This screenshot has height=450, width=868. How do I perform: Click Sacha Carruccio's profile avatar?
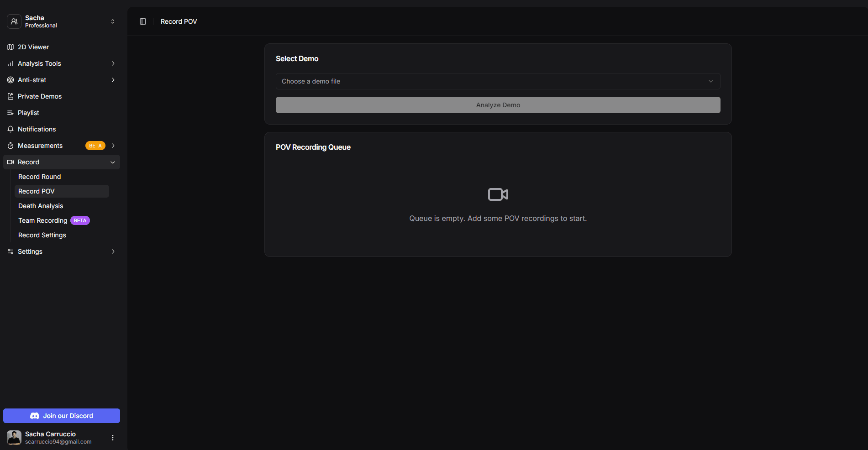14,438
